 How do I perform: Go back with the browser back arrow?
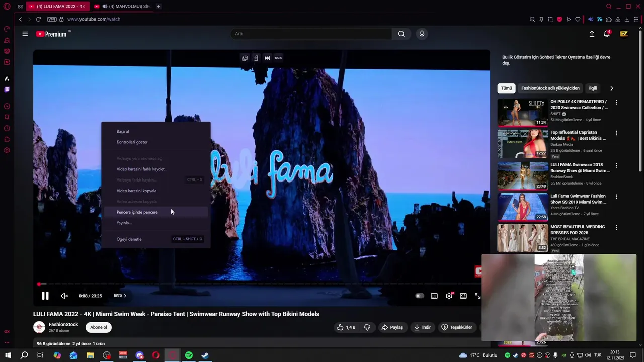(20, 19)
